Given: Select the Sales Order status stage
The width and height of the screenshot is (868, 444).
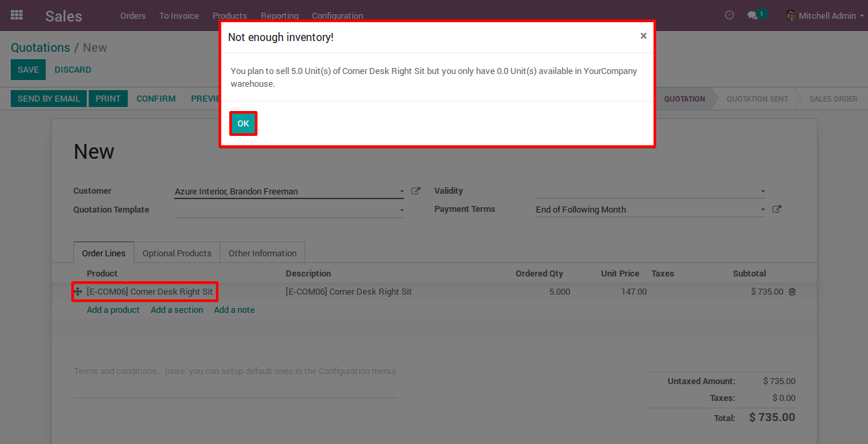Looking at the screenshot, I should click(x=833, y=99).
